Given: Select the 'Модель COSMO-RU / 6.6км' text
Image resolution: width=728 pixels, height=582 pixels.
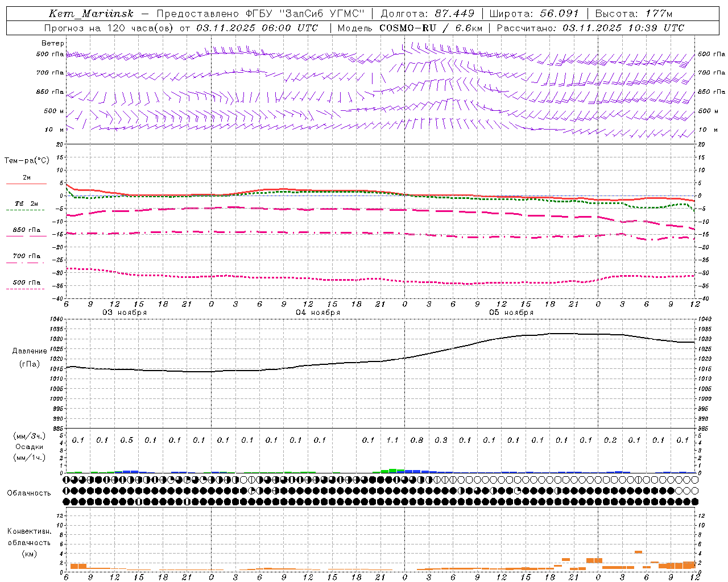Looking at the screenshot, I should [x=409, y=28].
